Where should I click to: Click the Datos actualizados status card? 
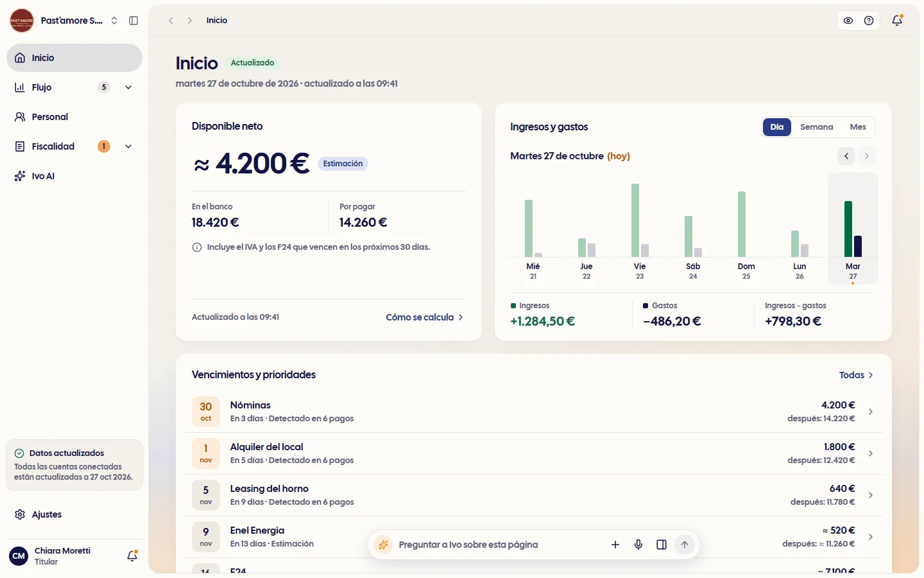coord(74,465)
